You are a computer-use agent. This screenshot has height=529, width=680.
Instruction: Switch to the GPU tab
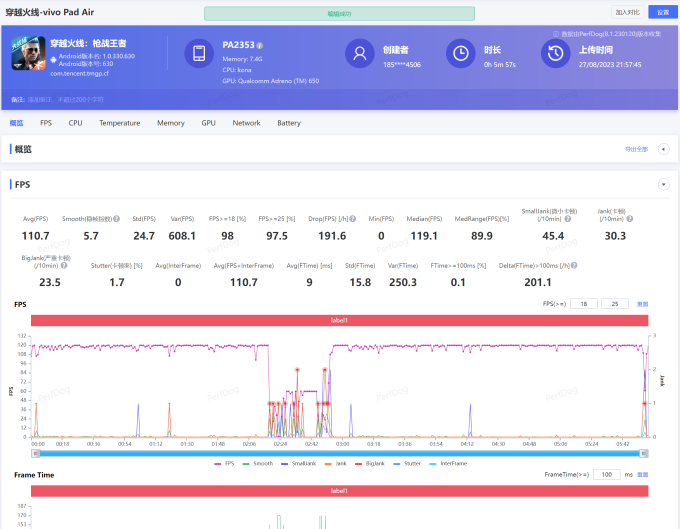click(209, 123)
